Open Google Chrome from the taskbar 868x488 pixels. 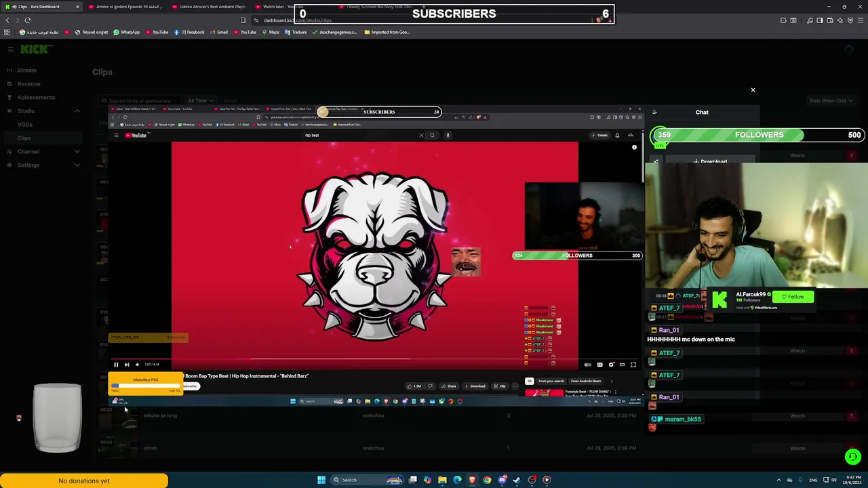pyautogui.click(x=487, y=480)
